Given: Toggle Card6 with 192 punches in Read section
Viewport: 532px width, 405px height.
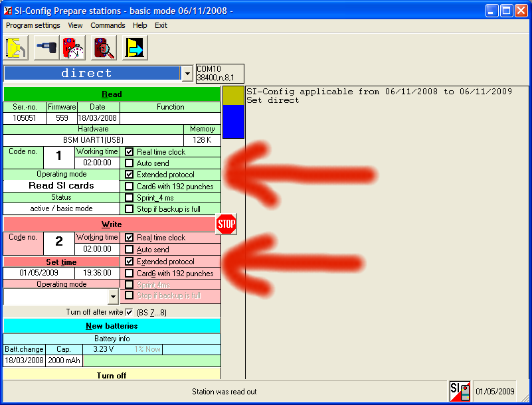Looking at the screenshot, I should [129, 186].
